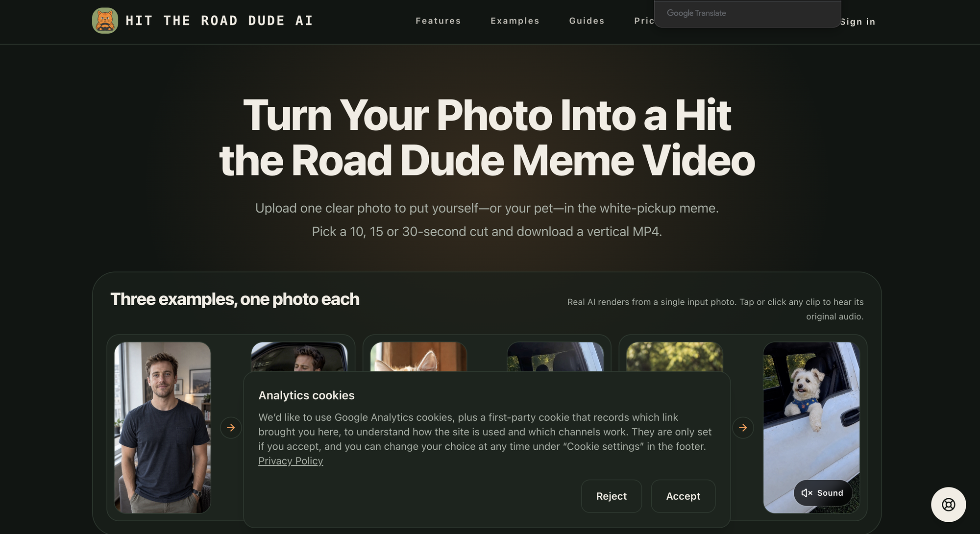The height and width of the screenshot is (534, 980).
Task: Open the Guides nav link
Action: coord(587,21)
